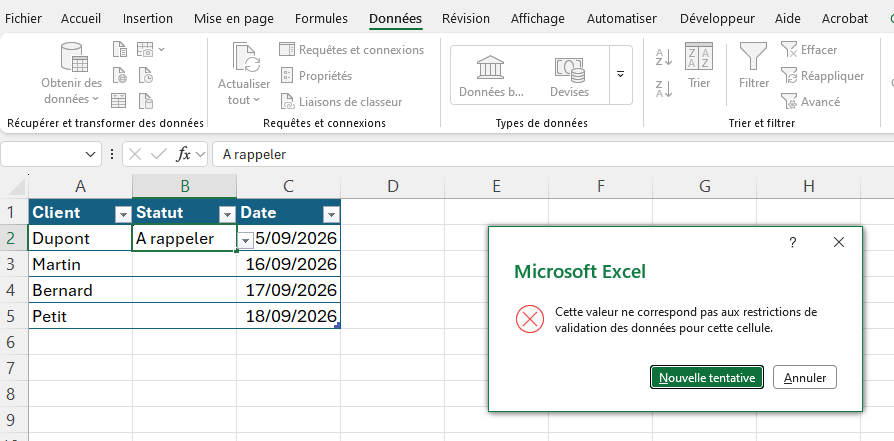Viewport: 894px width, 441px height.
Task: Select the date cell 18/09/2026
Action: 289,316
